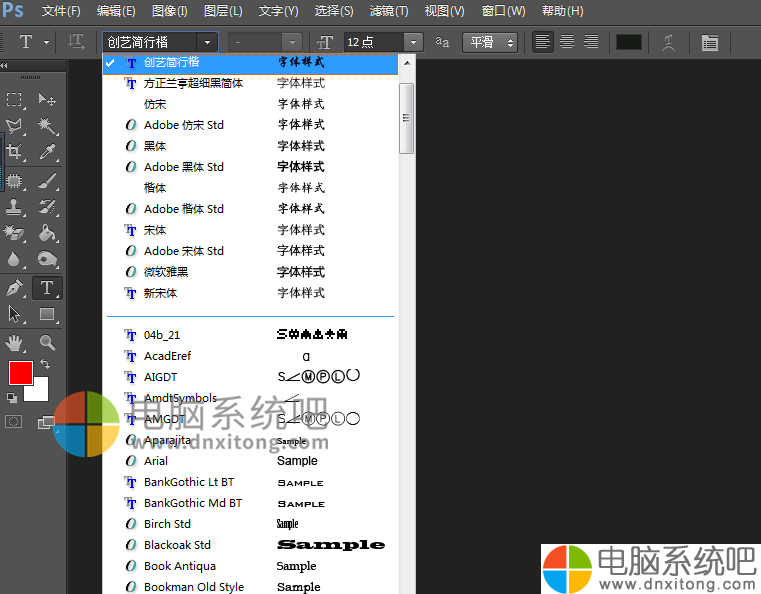Open the 文件(F) menu
The height and width of the screenshot is (594, 761).
(x=61, y=11)
